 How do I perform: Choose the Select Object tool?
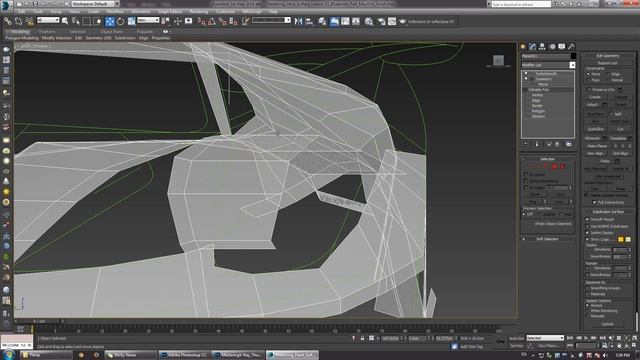[x=65, y=21]
